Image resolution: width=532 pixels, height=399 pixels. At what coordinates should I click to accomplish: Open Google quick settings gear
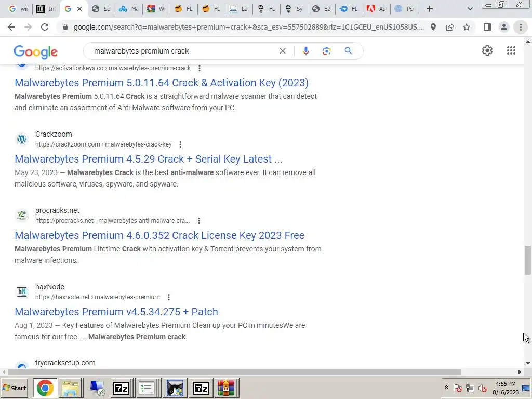coord(487,50)
